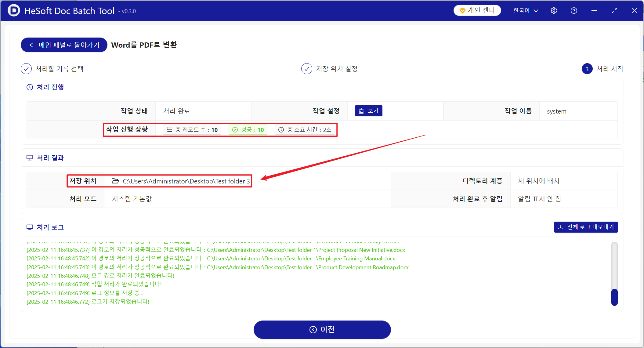Image resolution: width=644 pixels, height=348 pixels.
Task: Click the HeSoft app logo icon
Action: click(x=14, y=10)
